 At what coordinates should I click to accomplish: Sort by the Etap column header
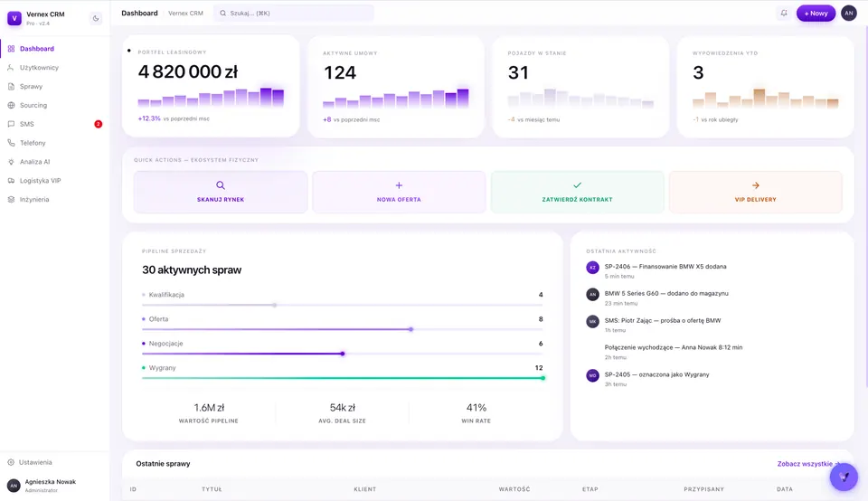point(590,489)
